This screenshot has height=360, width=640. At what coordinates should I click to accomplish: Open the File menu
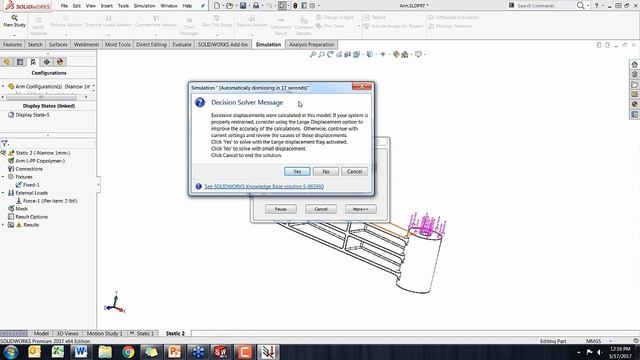[64, 6]
